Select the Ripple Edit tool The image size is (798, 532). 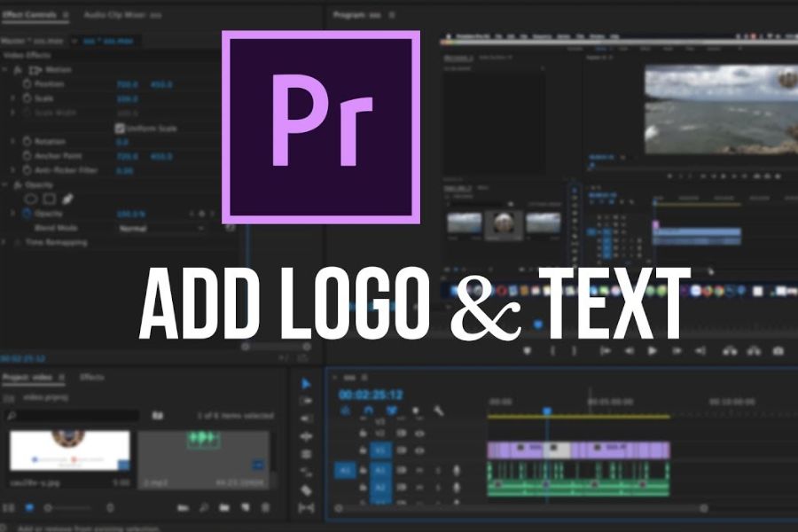tap(306, 419)
